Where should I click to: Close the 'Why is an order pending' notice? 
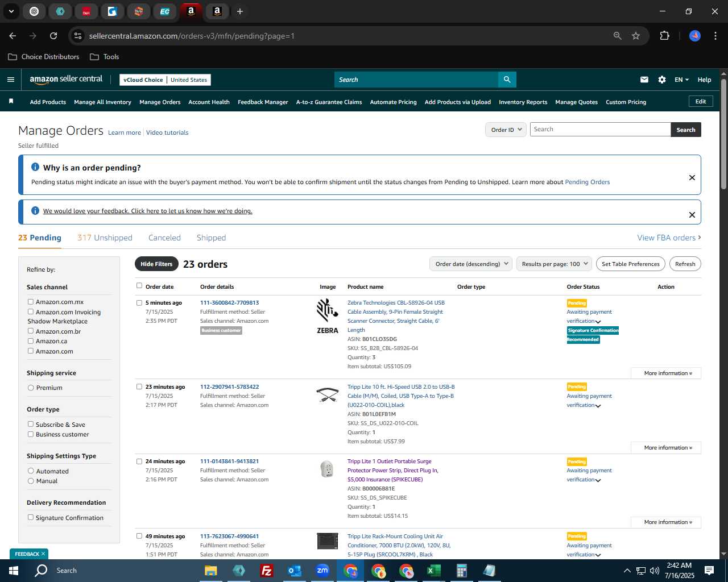coord(692,177)
